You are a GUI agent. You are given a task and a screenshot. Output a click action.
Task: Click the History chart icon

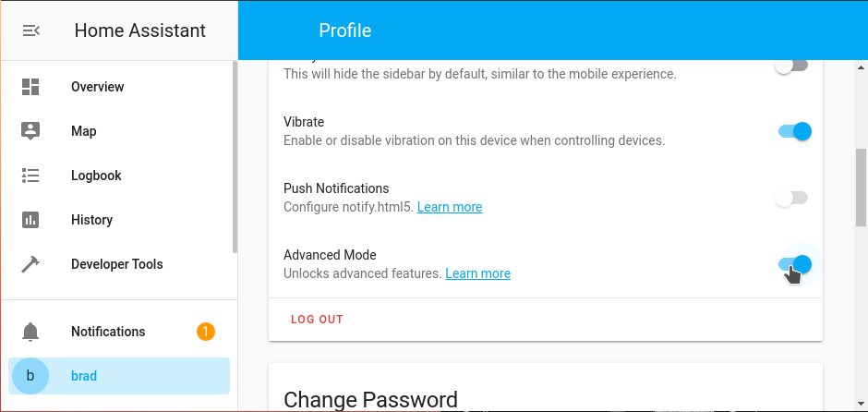(x=30, y=220)
